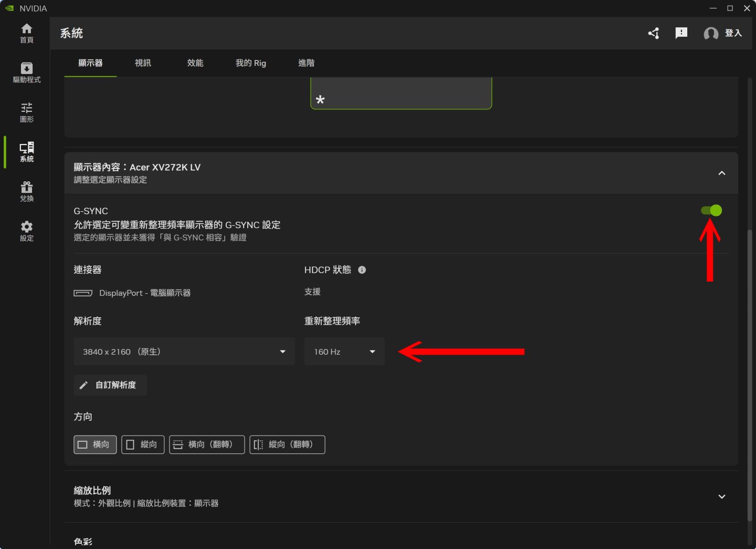Switch to the 視訊 tab

pyautogui.click(x=142, y=63)
